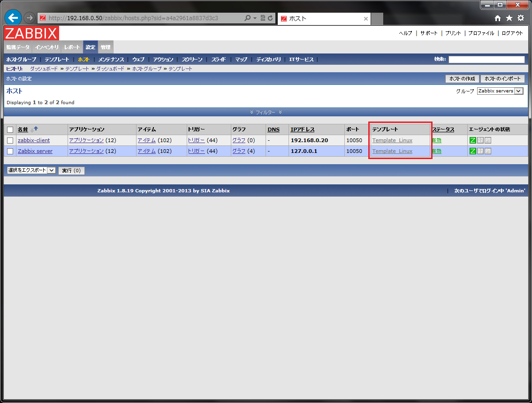Go back with the browser back arrow
532x403 pixels.
13,18
